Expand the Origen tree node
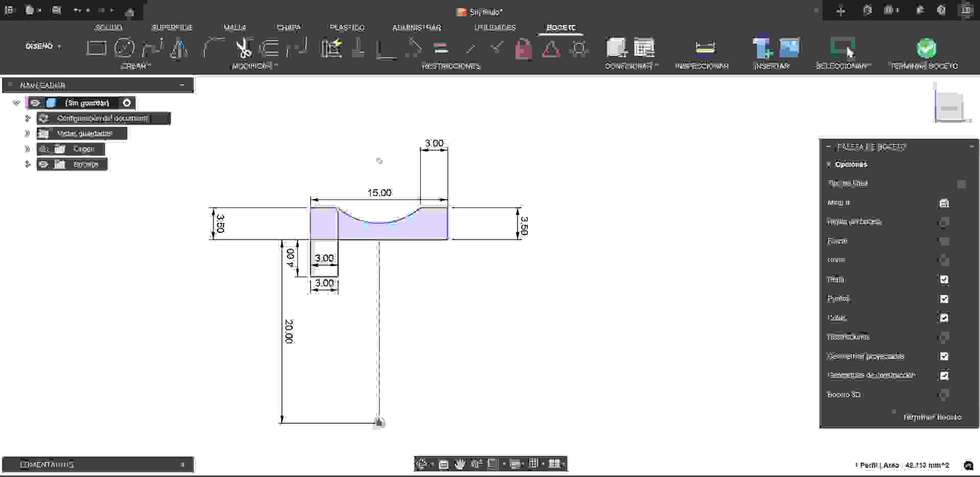Viewport: 980px width, 477px height. click(28, 149)
